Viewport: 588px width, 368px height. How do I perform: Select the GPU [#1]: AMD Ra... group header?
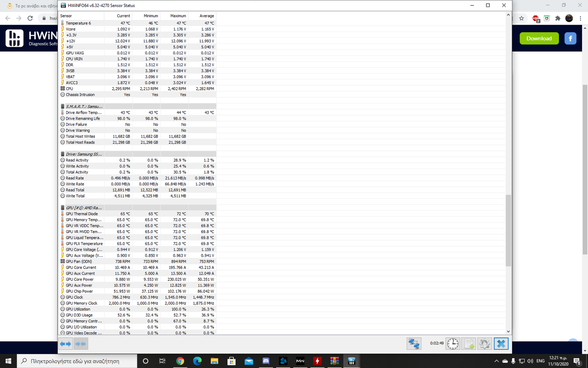click(x=137, y=208)
